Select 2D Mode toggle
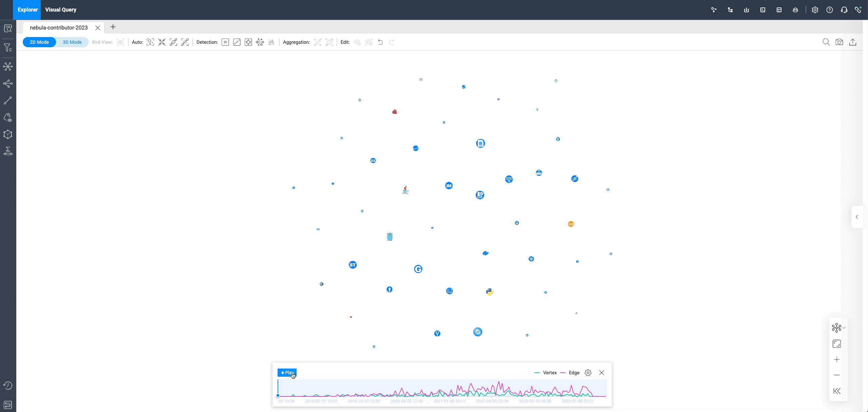 39,42
